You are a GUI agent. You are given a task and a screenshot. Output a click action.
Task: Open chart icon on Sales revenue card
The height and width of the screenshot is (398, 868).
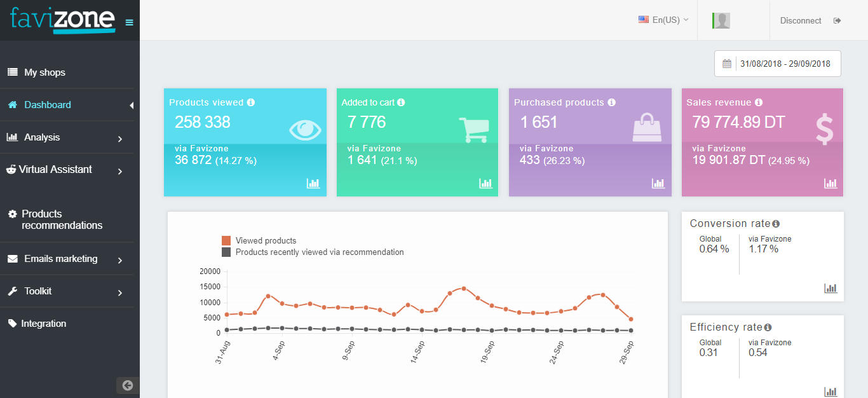coord(831,183)
